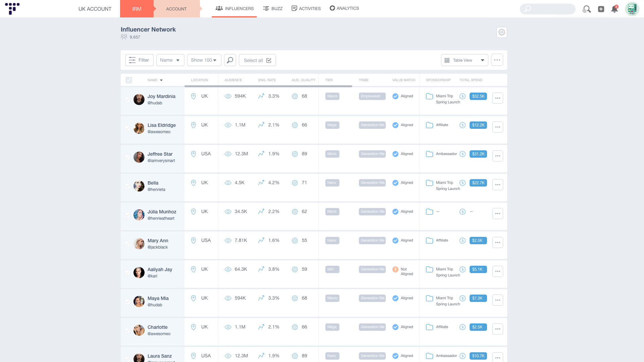Open the BUZZ tab
This screenshot has width=644, height=362.
[273, 8]
